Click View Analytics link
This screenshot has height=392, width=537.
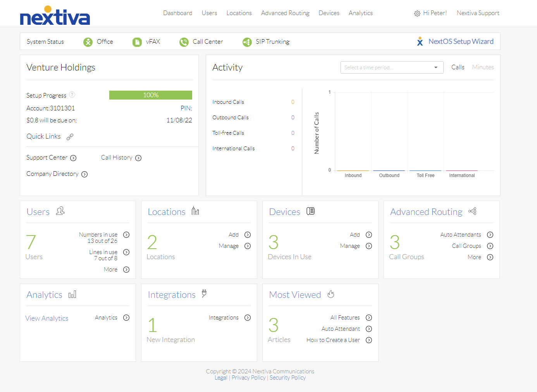click(47, 318)
